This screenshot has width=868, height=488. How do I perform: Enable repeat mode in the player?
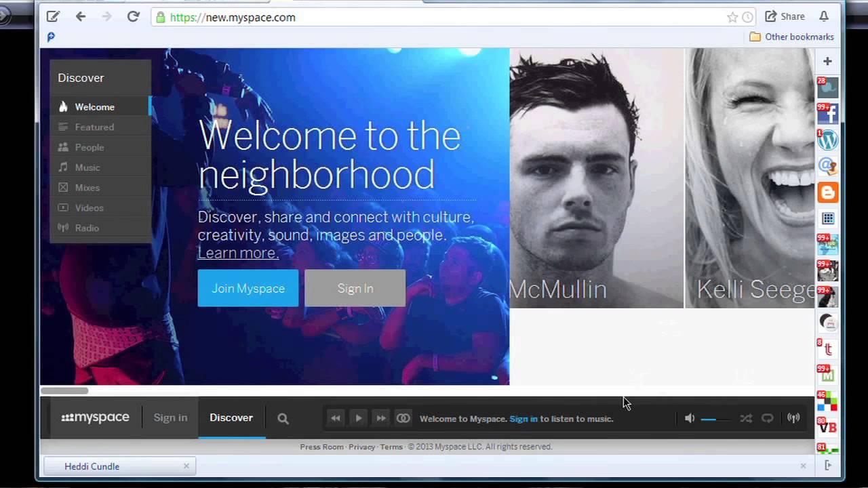767,418
